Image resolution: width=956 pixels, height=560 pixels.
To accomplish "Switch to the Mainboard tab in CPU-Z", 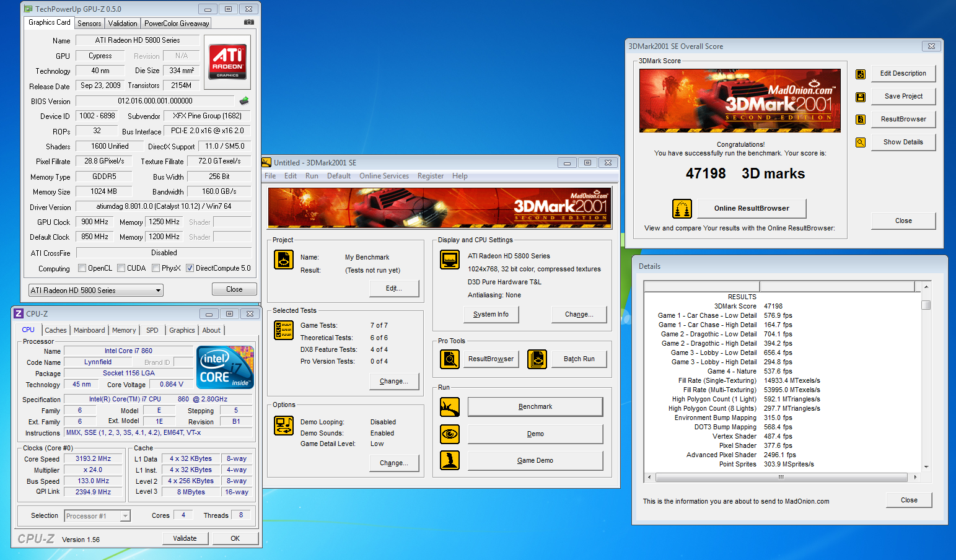I will pos(89,330).
